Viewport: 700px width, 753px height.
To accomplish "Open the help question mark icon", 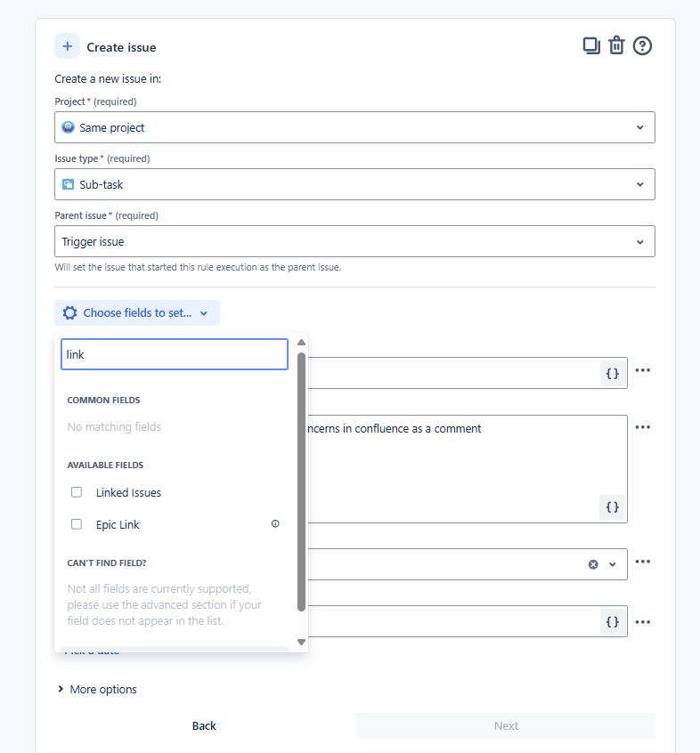I will (642, 45).
